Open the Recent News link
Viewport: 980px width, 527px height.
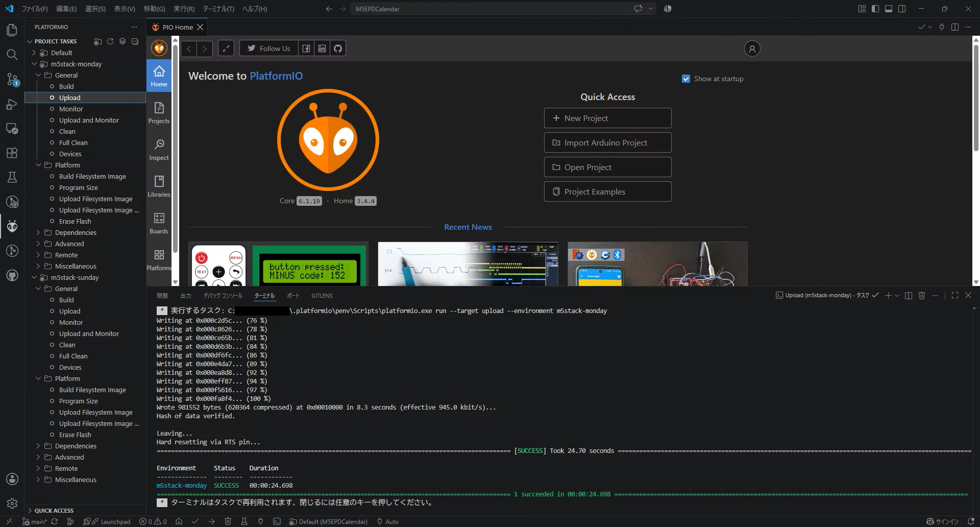tap(468, 227)
